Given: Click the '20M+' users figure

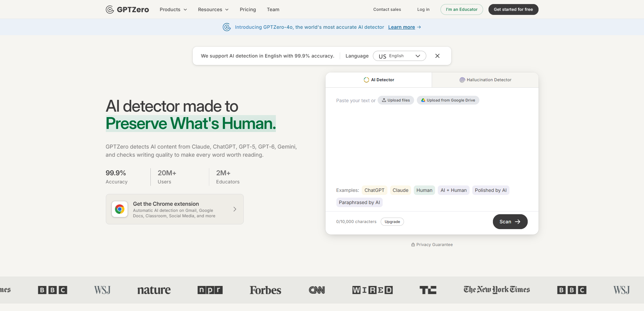Looking at the screenshot, I should coord(167,173).
